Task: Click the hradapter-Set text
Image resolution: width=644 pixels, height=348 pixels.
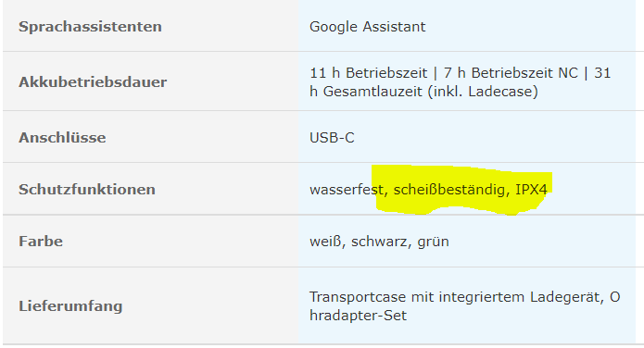Action: (359, 316)
